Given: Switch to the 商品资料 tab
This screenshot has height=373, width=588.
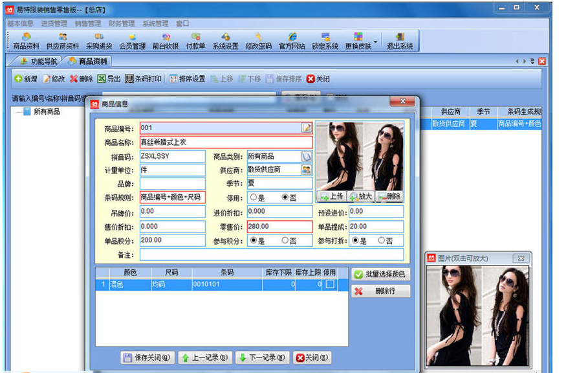Looking at the screenshot, I should coord(88,61).
